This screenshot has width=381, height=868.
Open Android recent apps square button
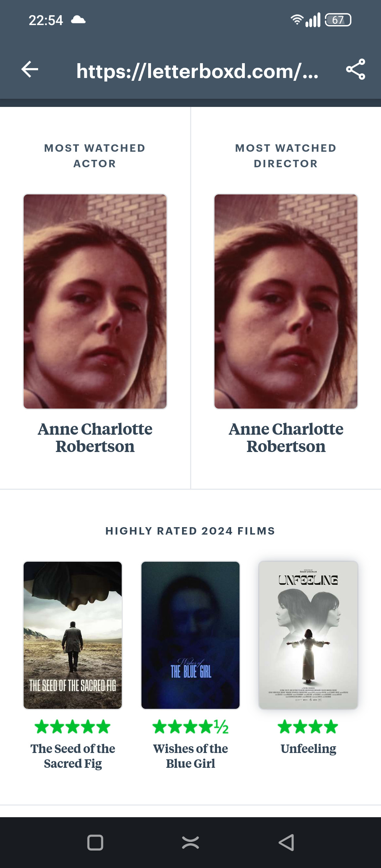[x=95, y=843]
